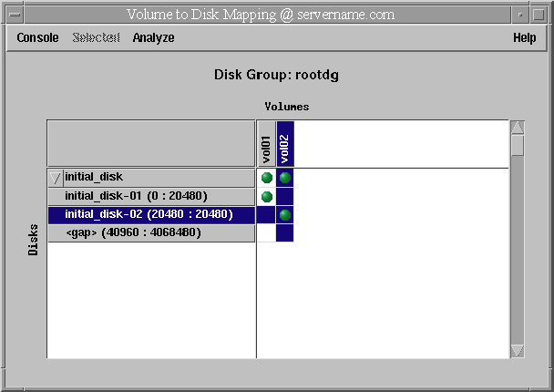Open the Analyze menu
The width and height of the screenshot is (554, 392).
pyautogui.click(x=153, y=38)
